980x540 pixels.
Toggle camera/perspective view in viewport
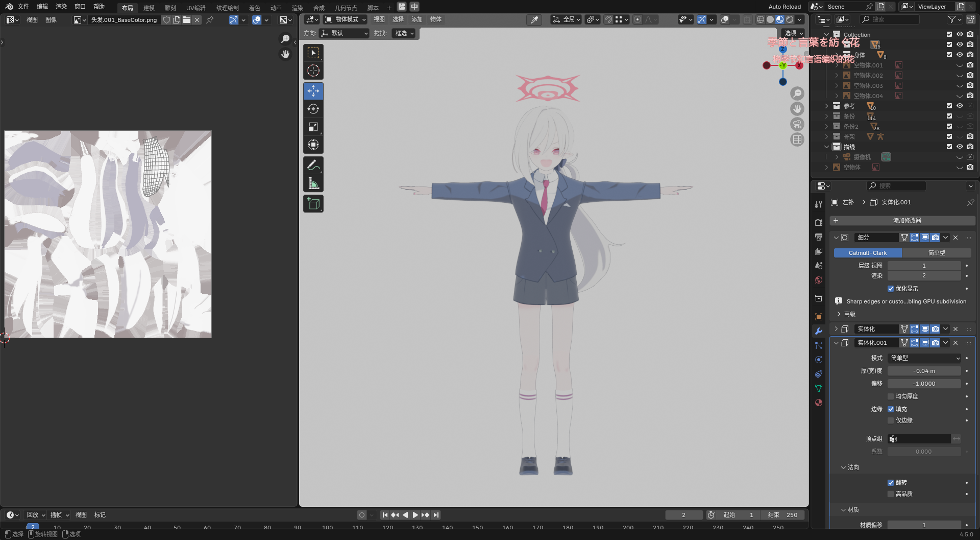(x=797, y=124)
